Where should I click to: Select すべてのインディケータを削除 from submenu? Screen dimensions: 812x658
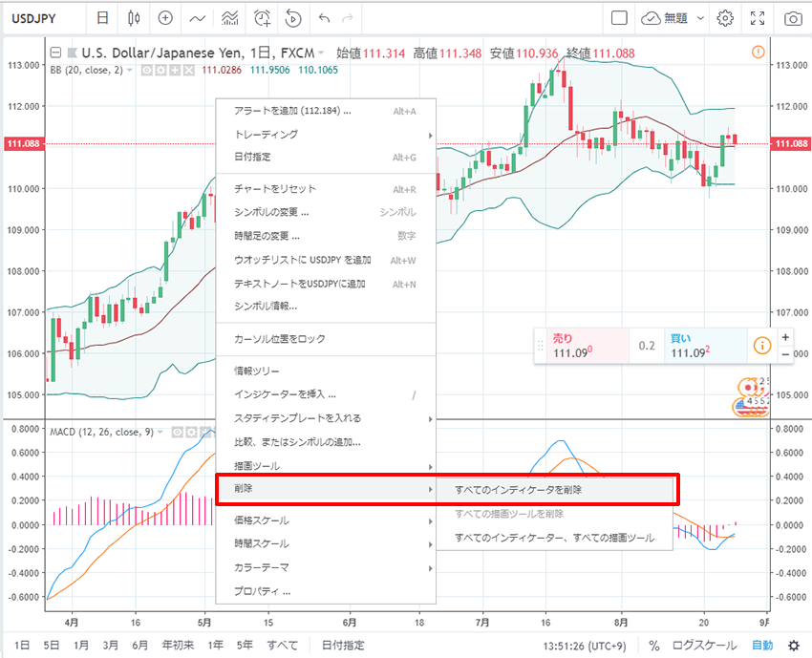(519, 489)
